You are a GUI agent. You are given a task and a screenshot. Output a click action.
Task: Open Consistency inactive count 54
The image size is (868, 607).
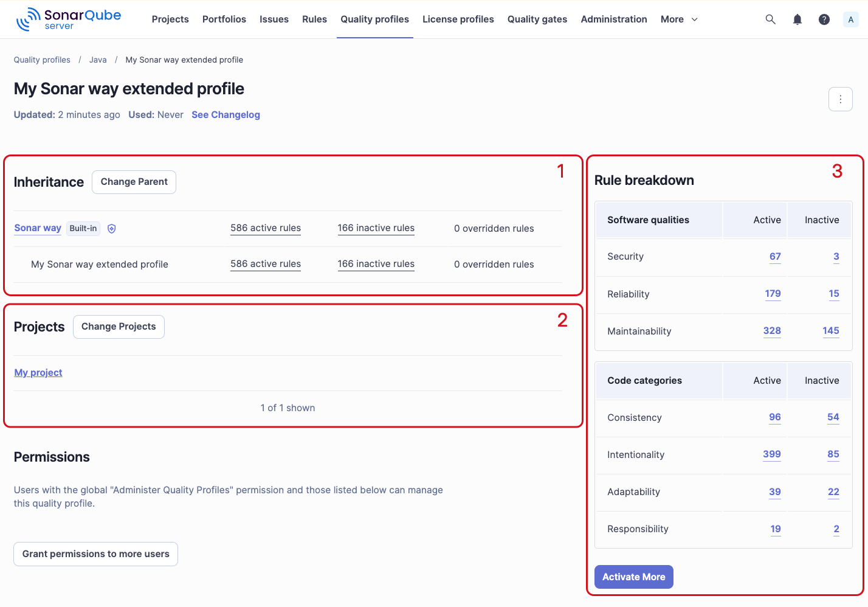833,417
